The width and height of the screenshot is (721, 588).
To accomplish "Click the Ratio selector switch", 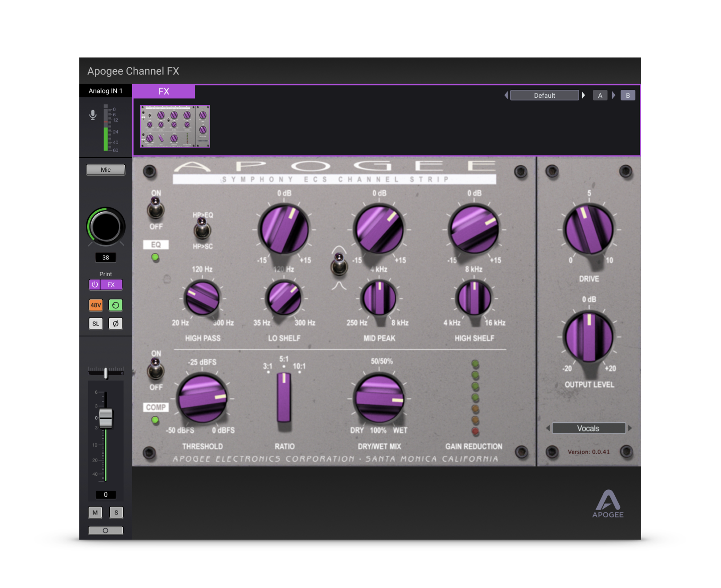I will coord(284,398).
